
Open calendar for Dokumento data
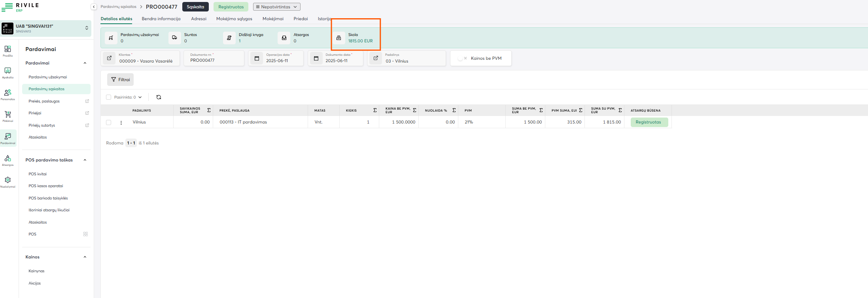(316, 58)
